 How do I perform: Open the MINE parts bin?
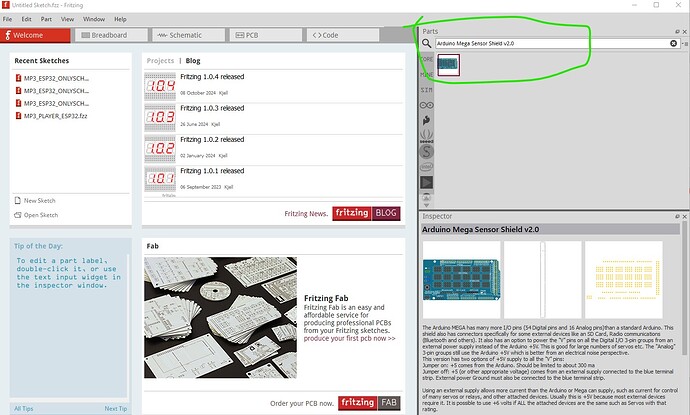tap(426, 74)
